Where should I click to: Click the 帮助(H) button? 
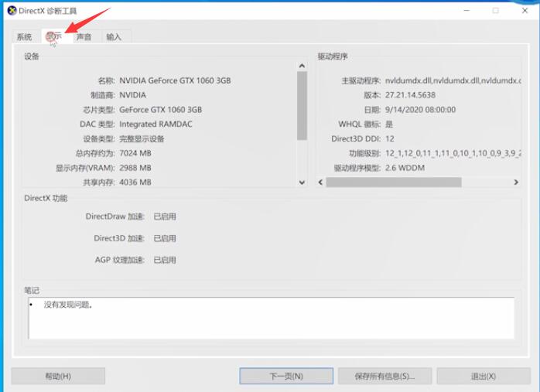pos(58,377)
